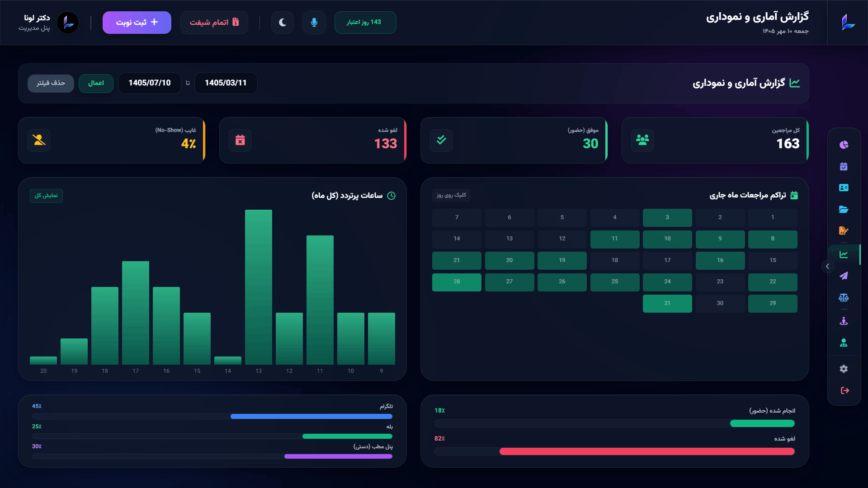Viewport: 868px width, 488px height.
Task: Open the balance scale sidebar icon
Action: pyautogui.click(x=844, y=297)
